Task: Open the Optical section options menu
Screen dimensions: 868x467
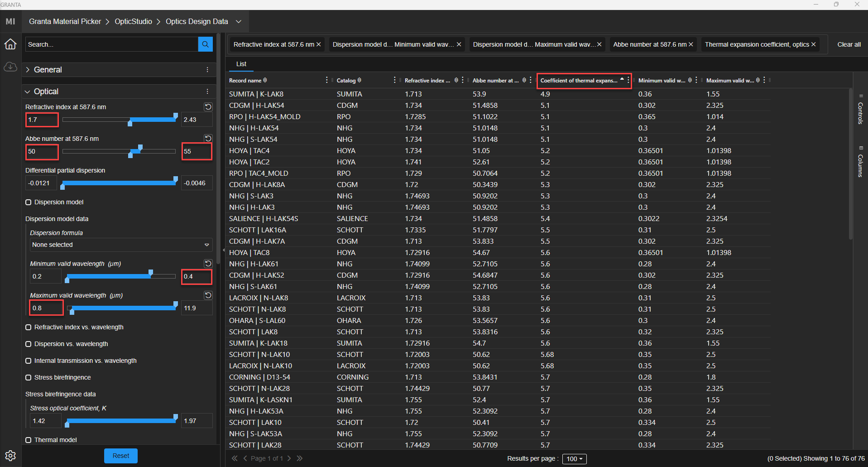Action: [207, 91]
